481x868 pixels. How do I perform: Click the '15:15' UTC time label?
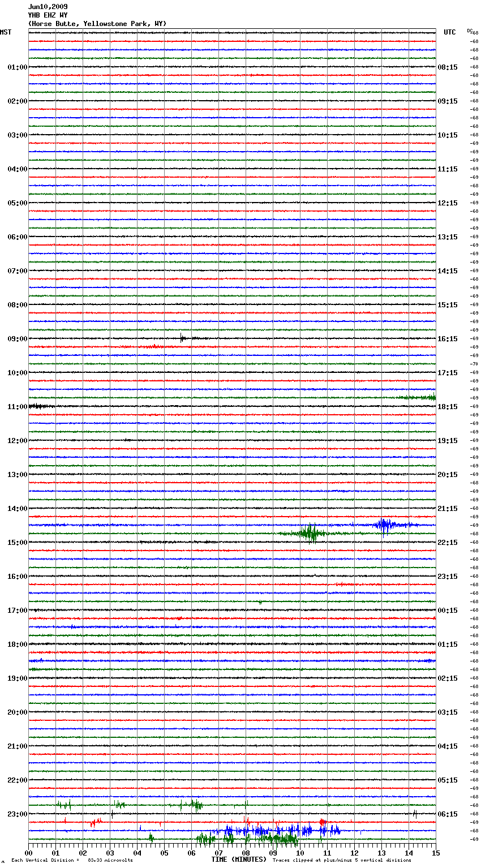(x=448, y=305)
